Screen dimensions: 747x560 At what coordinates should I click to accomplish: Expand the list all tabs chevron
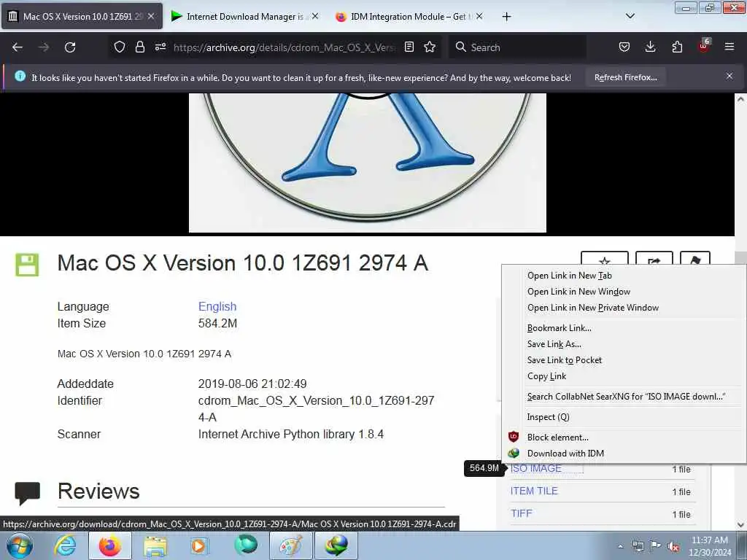coord(630,16)
